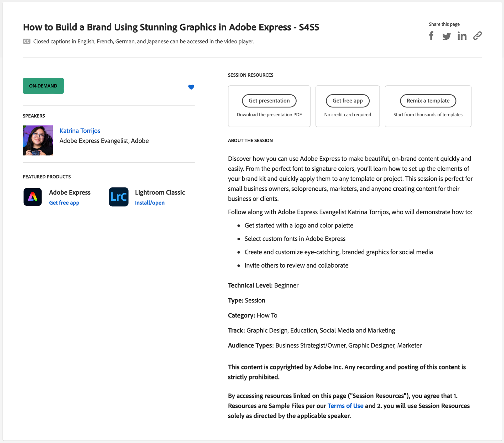
Task: Click the session title heading
Action: coord(171,27)
